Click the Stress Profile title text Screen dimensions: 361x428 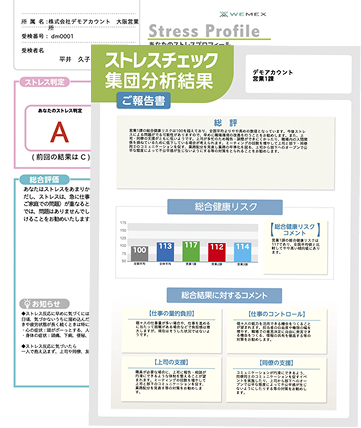pos(204,31)
